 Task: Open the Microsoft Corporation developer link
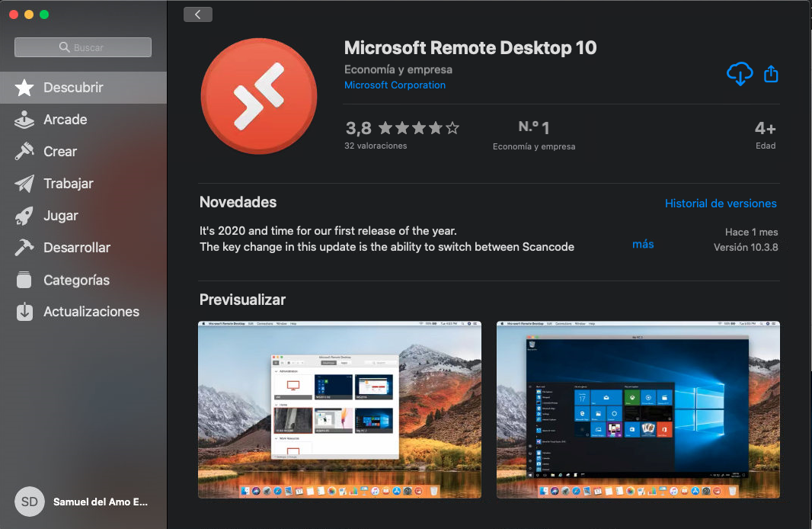pyautogui.click(x=395, y=85)
